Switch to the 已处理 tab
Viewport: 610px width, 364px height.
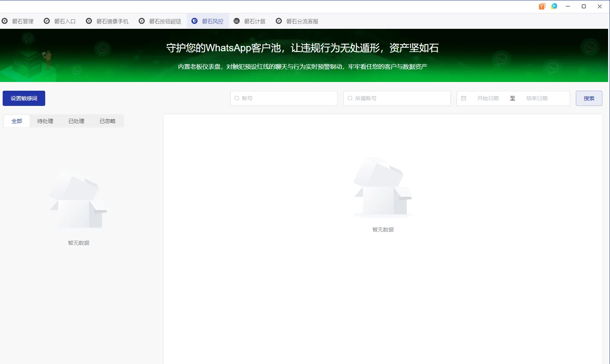pos(76,121)
